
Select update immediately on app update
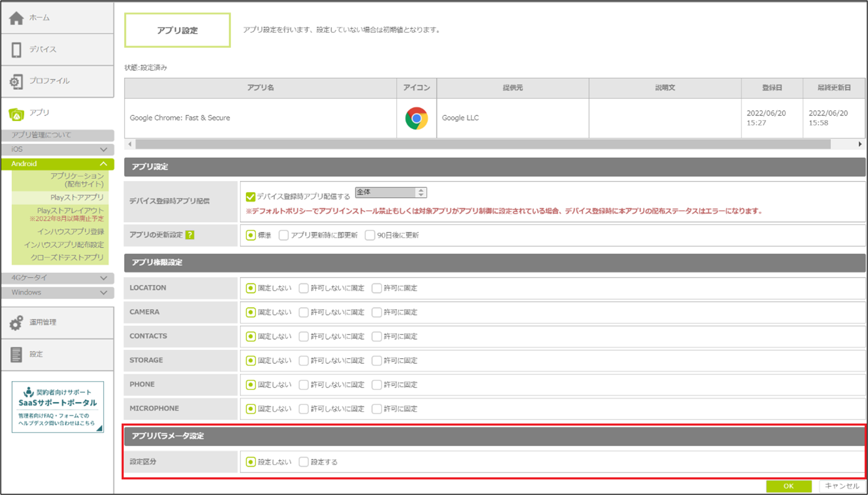(284, 235)
